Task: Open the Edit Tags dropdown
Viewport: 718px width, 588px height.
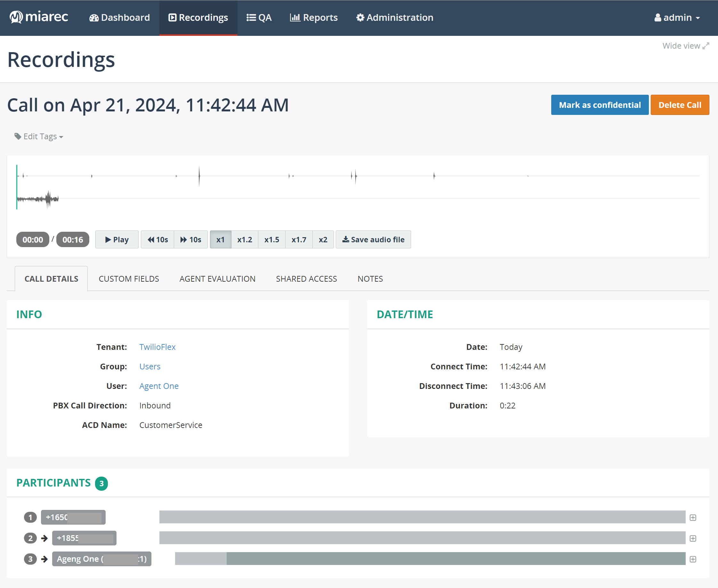Action: [38, 136]
